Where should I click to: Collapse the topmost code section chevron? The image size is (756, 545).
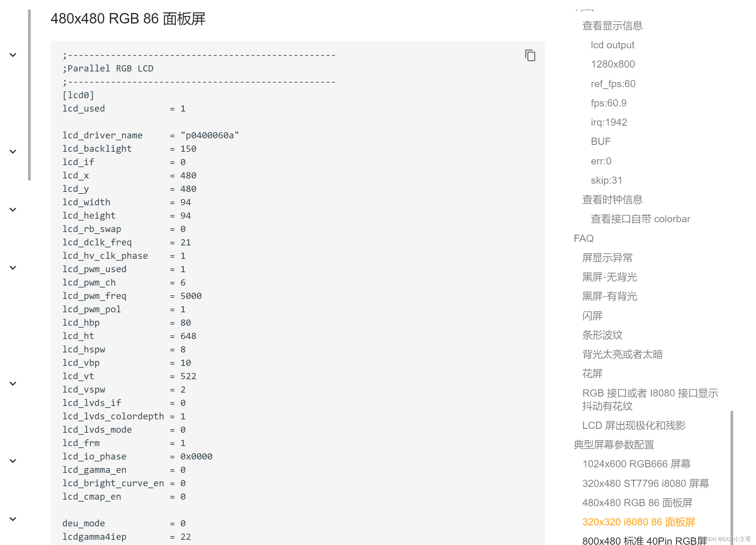click(x=13, y=54)
